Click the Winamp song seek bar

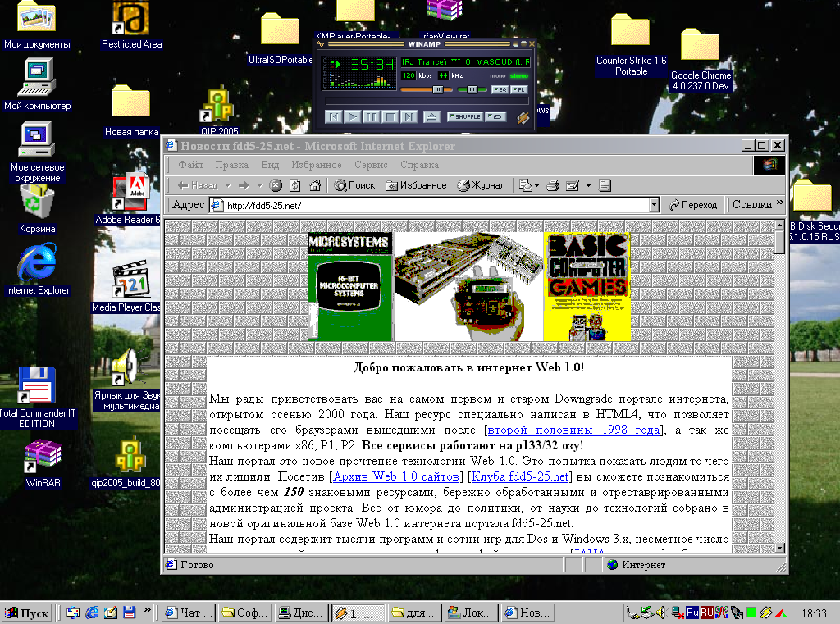tap(427, 101)
